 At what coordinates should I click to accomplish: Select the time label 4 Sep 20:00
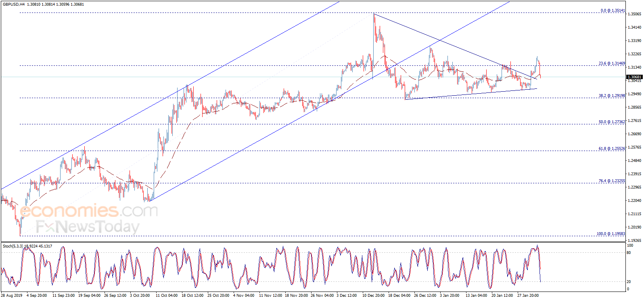click(37, 296)
